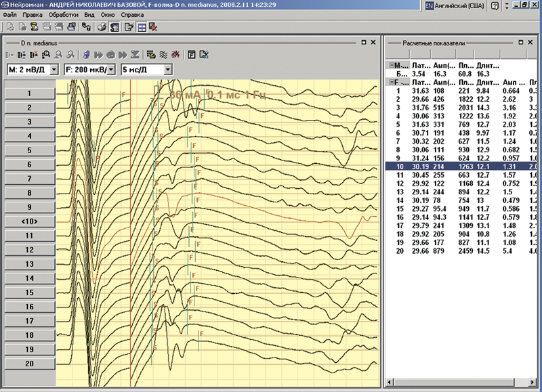
Task: Click the grayed trace tree icon in medianus toolbar
Action: coord(9,55)
